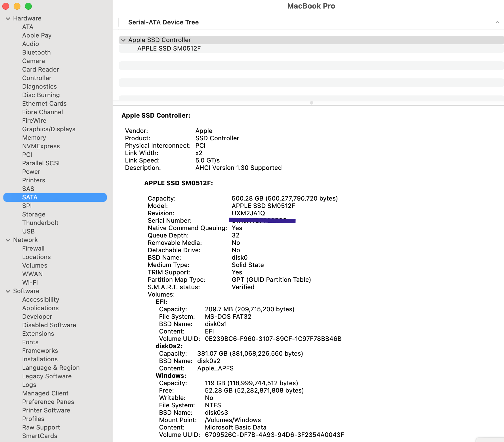This screenshot has height=442, width=504.
Task: Open the NVMExpress category
Action: (41, 146)
